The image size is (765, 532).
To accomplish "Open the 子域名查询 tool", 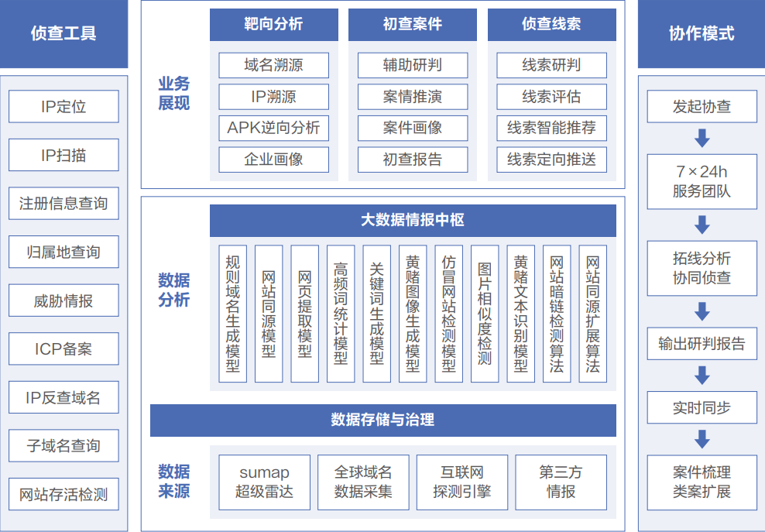I will click(x=63, y=446).
